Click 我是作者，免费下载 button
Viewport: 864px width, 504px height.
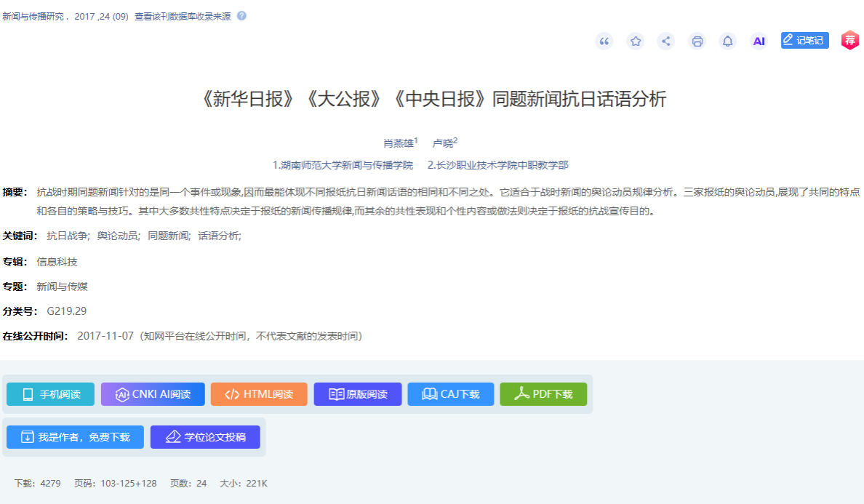pos(75,437)
